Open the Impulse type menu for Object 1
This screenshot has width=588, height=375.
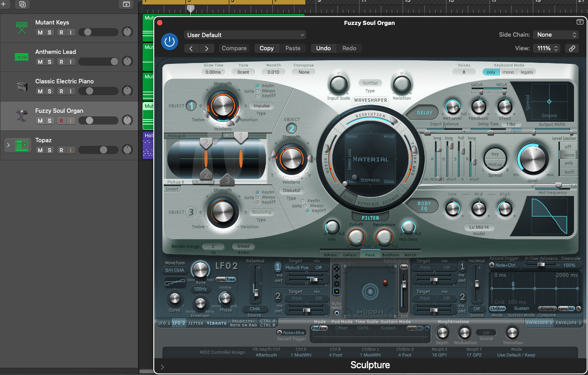click(x=261, y=106)
